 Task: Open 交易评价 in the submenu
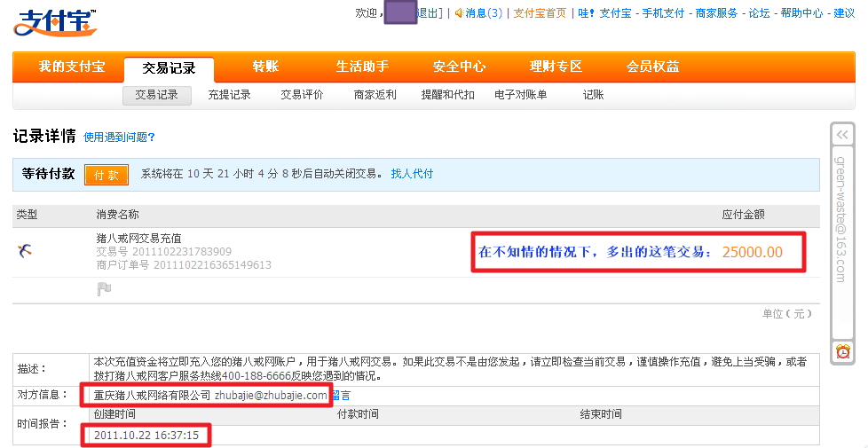point(302,95)
